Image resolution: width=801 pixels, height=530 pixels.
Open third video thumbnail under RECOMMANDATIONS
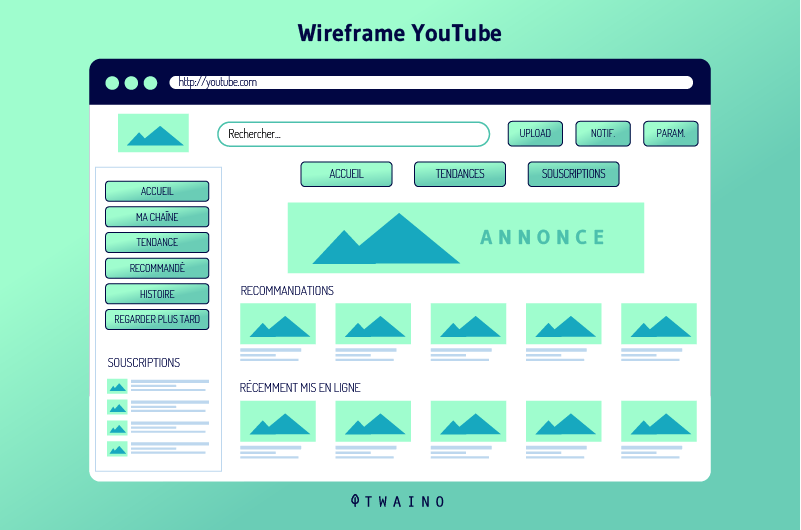tap(468, 324)
